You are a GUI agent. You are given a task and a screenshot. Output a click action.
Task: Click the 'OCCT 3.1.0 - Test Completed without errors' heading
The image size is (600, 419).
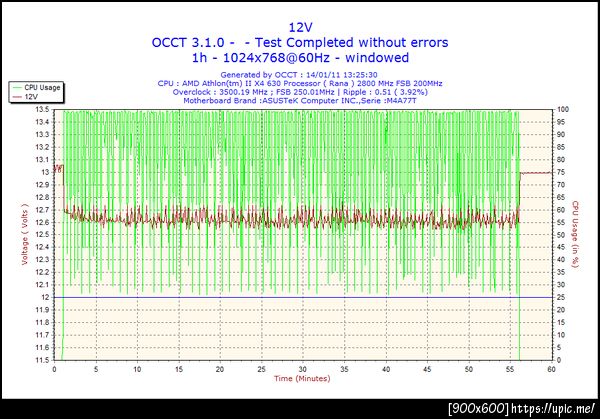[300, 42]
